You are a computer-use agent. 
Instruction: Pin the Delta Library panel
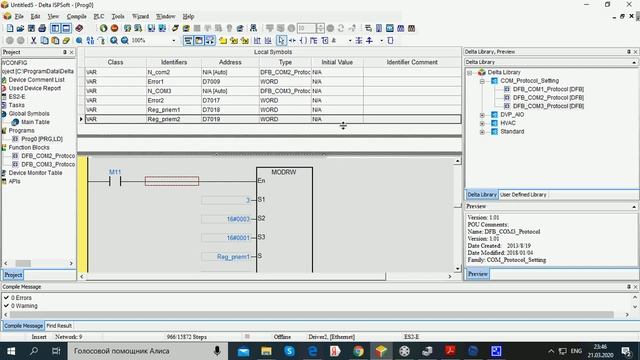(x=629, y=52)
